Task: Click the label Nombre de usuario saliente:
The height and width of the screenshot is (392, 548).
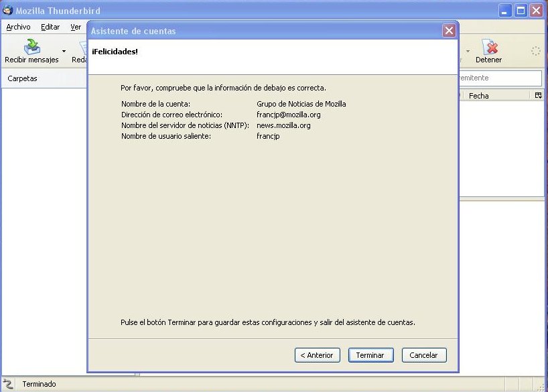Action: coord(166,136)
